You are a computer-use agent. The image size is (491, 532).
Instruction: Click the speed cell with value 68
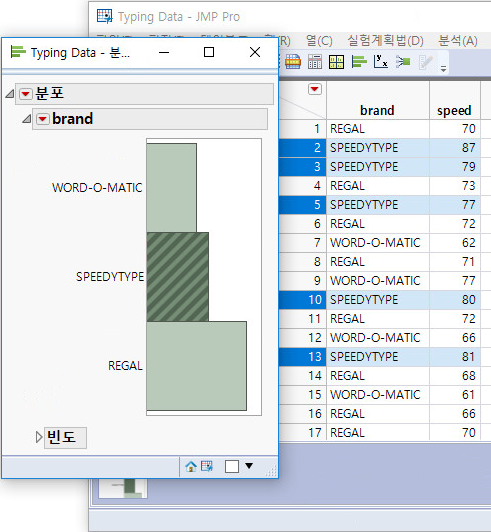455,376
